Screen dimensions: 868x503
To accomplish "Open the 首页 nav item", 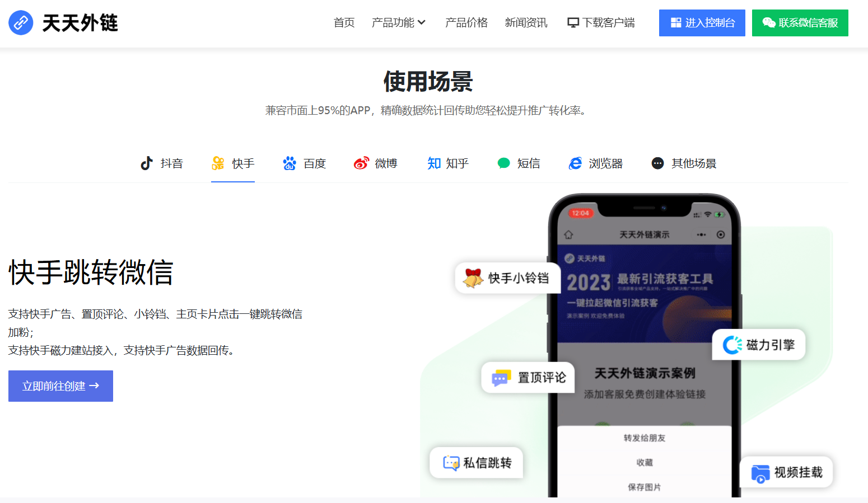I will click(344, 23).
